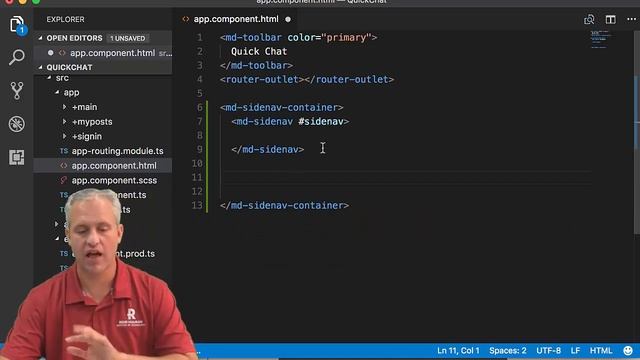Open app.component.html under Open Editors
Screen dimensions: 640x360
pyautogui.click(x=112, y=53)
